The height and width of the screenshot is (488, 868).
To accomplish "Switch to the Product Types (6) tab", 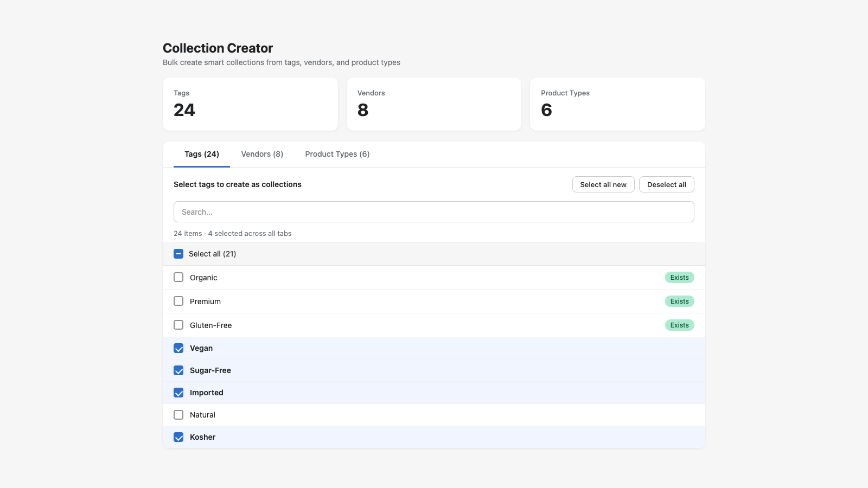I will tap(337, 154).
